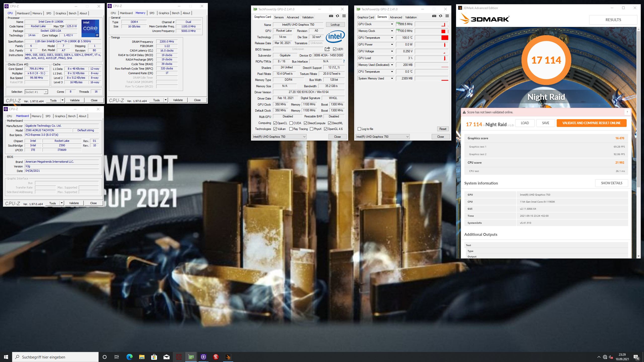Click the refresh icon in GPU-Z Sensors window

440,16
